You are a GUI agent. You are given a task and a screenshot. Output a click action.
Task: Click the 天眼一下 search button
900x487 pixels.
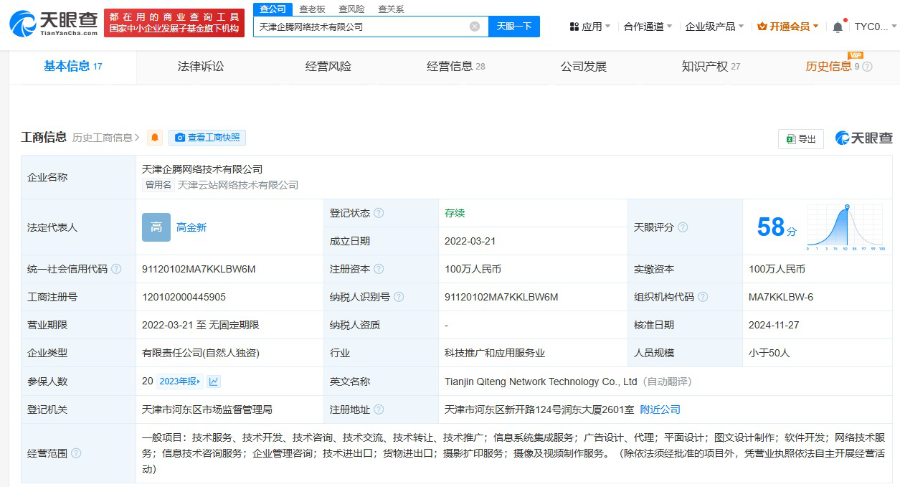pos(514,26)
